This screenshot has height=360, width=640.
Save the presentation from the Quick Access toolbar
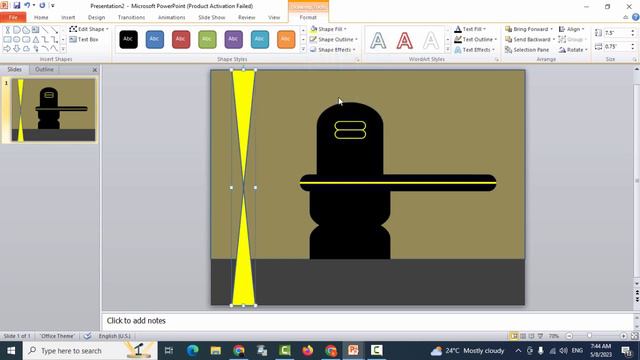(16, 6)
